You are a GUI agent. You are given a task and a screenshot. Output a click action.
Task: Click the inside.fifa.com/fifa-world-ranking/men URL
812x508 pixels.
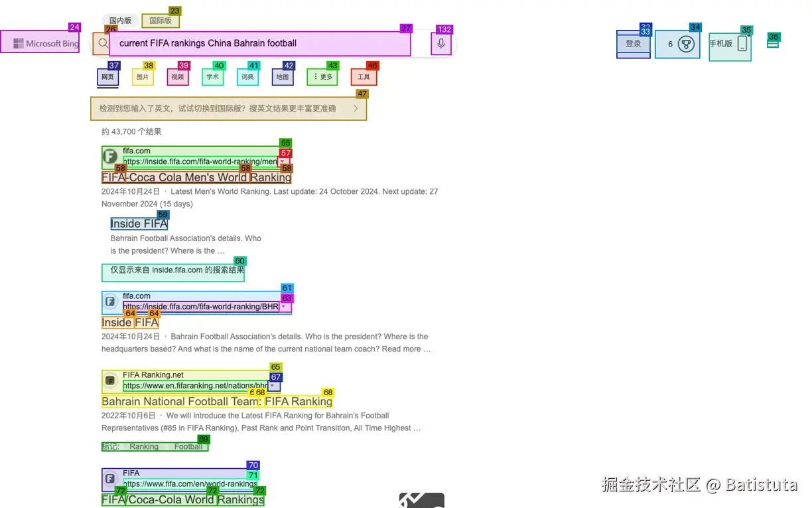pos(200,162)
